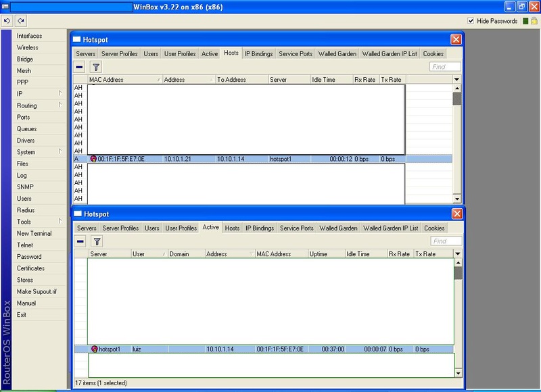Click the remove (minus) button in Hosts window
The width and height of the screenshot is (541, 392).
[x=79, y=67]
